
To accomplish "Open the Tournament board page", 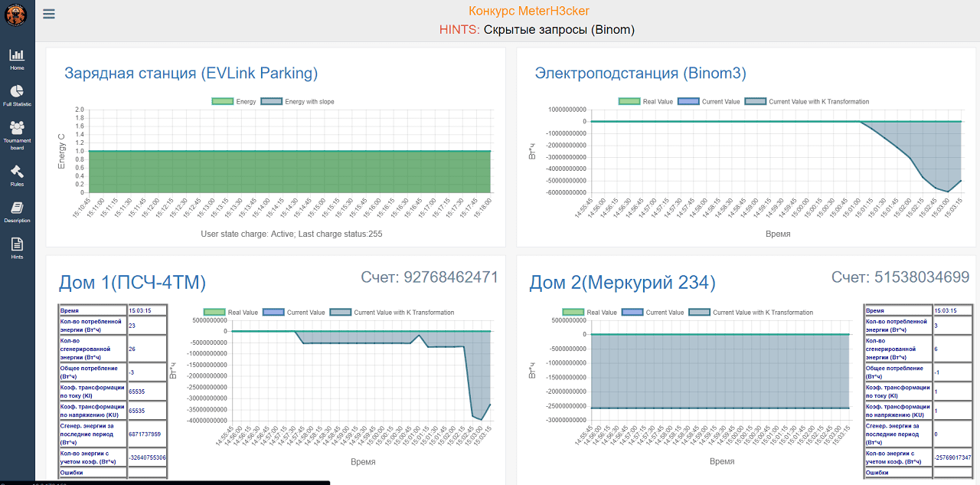I will click(x=17, y=135).
